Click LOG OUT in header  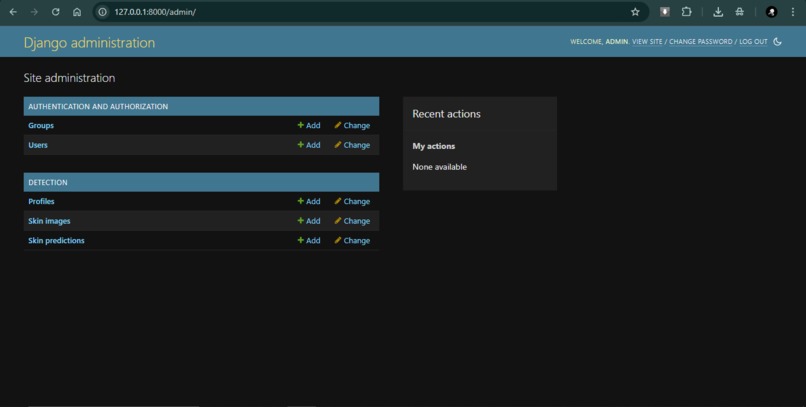click(753, 42)
